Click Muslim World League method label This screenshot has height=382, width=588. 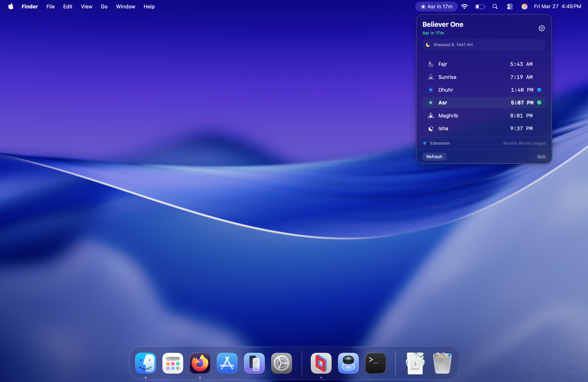point(524,143)
